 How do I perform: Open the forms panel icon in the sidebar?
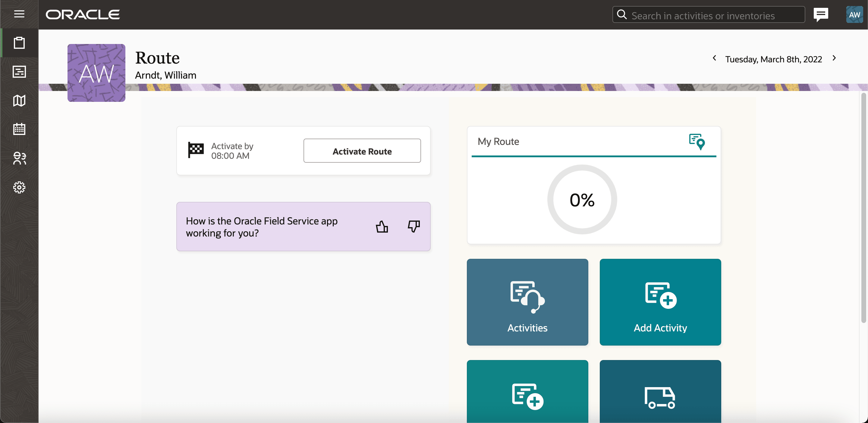(x=19, y=72)
